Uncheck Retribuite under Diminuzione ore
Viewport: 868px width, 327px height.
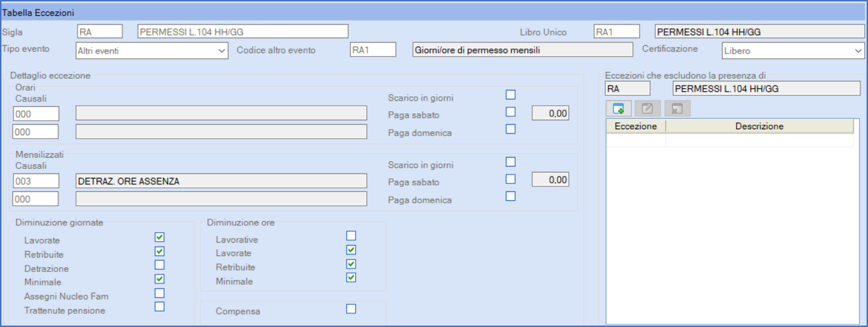(351, 264)
